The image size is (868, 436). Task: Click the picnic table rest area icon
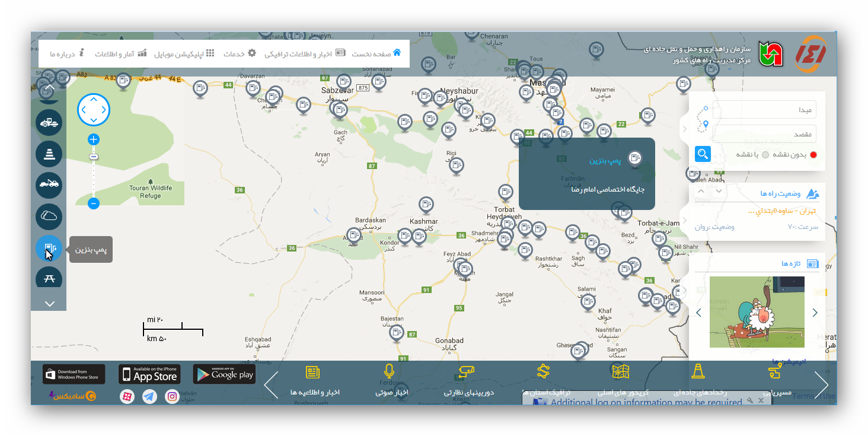49,278
